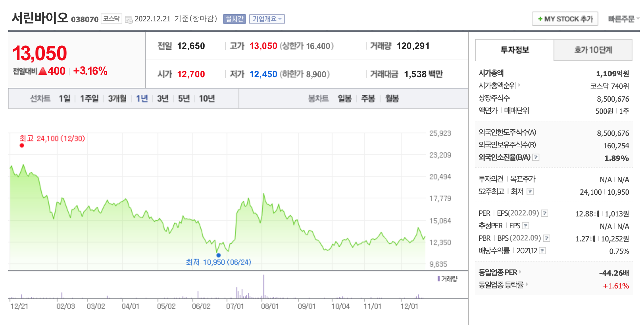This screenshot has width=644, height=325.
Task: Click the 거래량 value 120,291
Action: point(413,46)
